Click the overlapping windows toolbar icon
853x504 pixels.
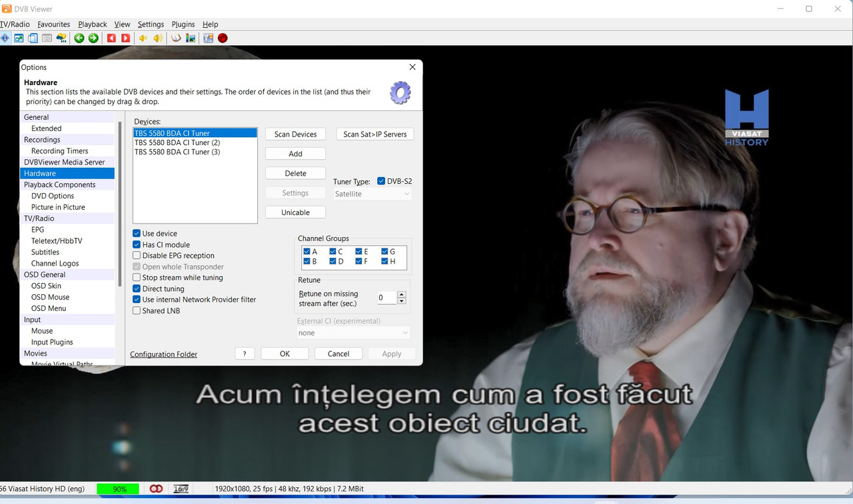33,38
